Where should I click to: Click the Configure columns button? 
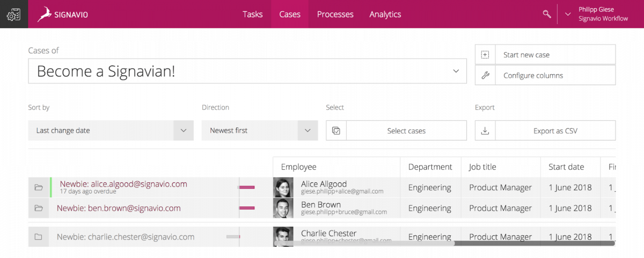click(545, 75)
